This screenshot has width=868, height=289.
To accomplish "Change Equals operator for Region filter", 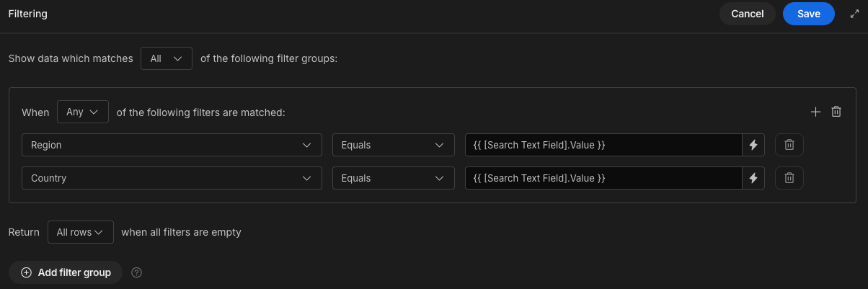I will 394,145.
